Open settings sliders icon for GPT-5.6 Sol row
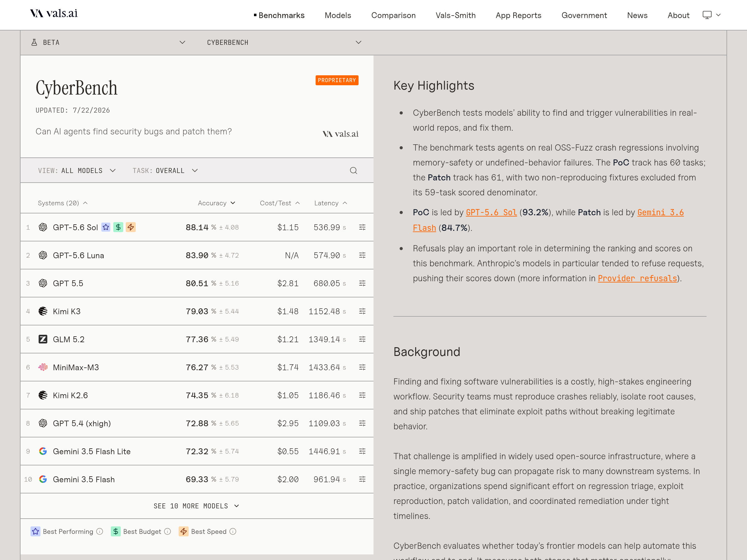 coord(362,227)
